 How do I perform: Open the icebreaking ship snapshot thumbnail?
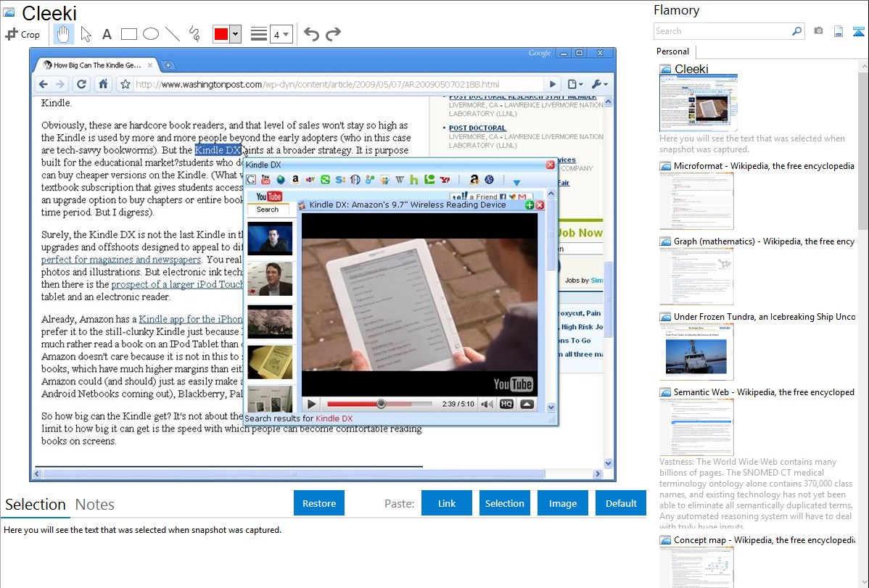click(696, 352)
